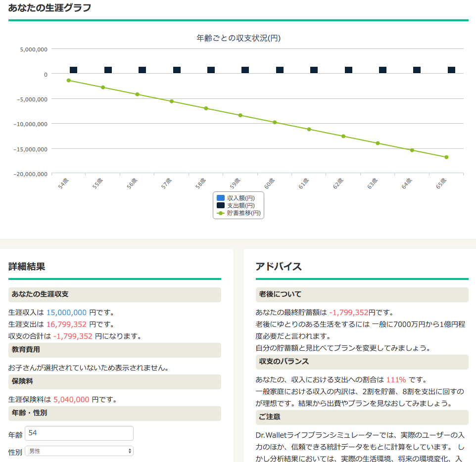This screenshot has height=462, width=476.
Task: Click the 貯蓄推移(円) legend line marker
Action: [x=221, y=213]
